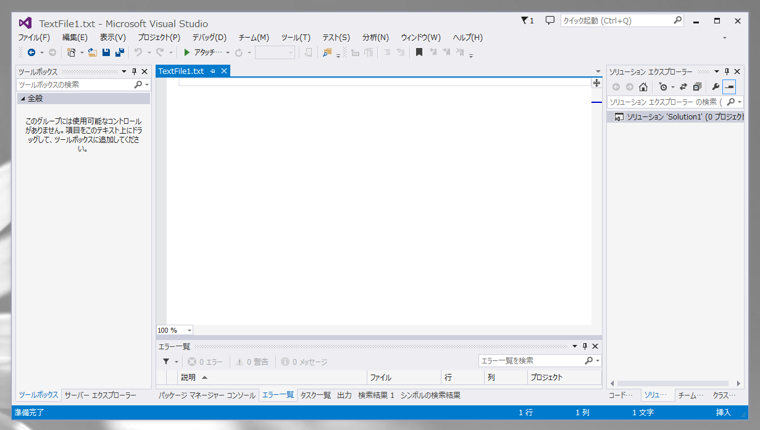This screenshot has width=760, height=430.
Task: Toggle the 0 Warnings filter button
Action: pyautogui.click(x=252, y=362)
